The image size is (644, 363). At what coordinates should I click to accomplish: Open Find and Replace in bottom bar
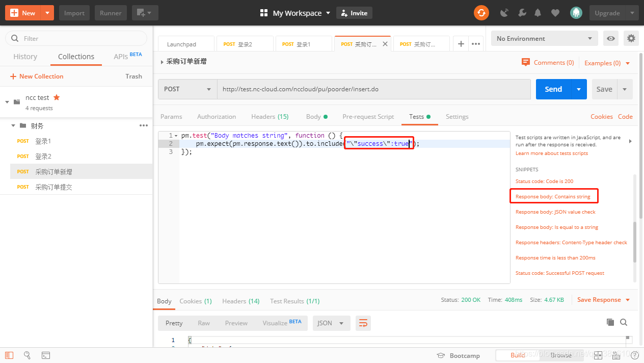27,355
